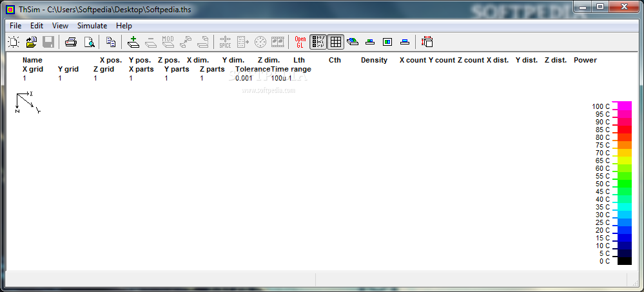Viewport: 644px width, 292px height.
Task: Click the Copy documents icon
Action: [110, 42]
